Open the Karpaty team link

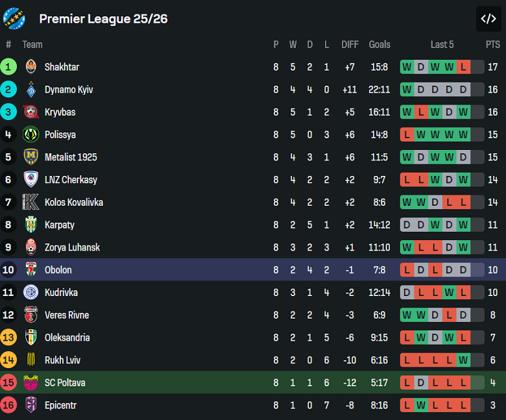59,225
